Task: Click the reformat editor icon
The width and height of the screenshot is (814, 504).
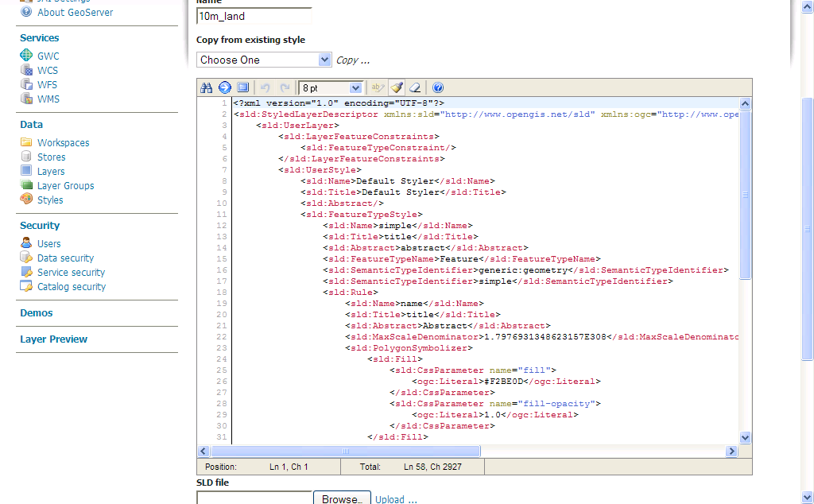Action: pyautogui.click(x=243, y=87)
